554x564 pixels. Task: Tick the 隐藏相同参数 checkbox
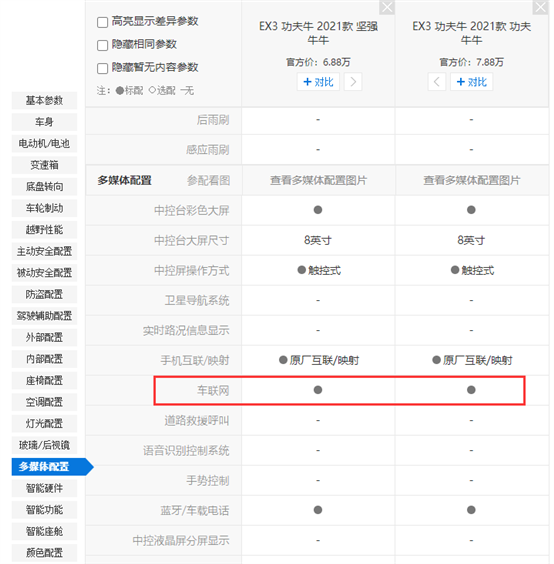pyautogui.click(x=103, y=45)
